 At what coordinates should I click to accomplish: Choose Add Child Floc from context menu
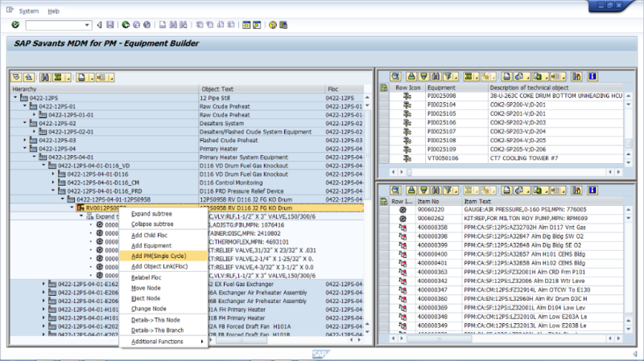click(149, 235)
